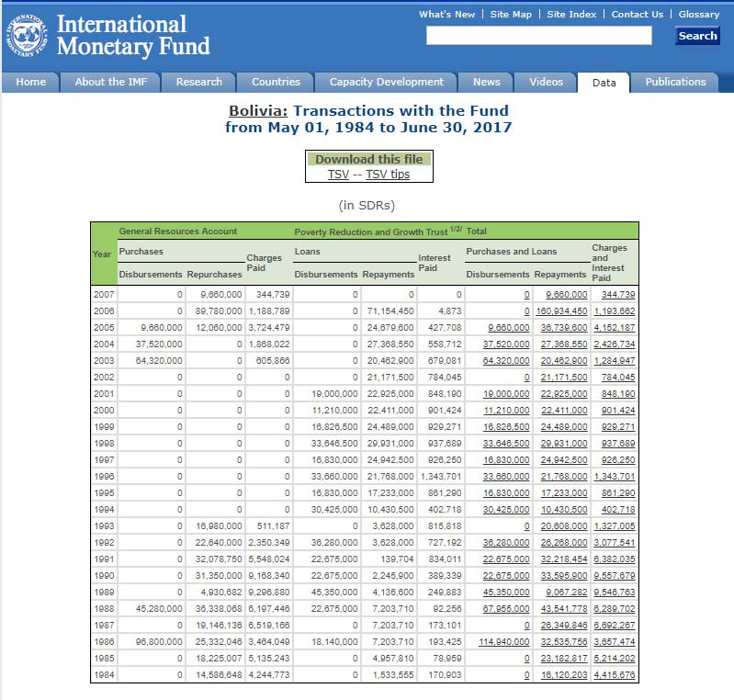The height and width of the screenshot is (700, 734).
Task: Click inside the site search field
Action: click(539, 36)
